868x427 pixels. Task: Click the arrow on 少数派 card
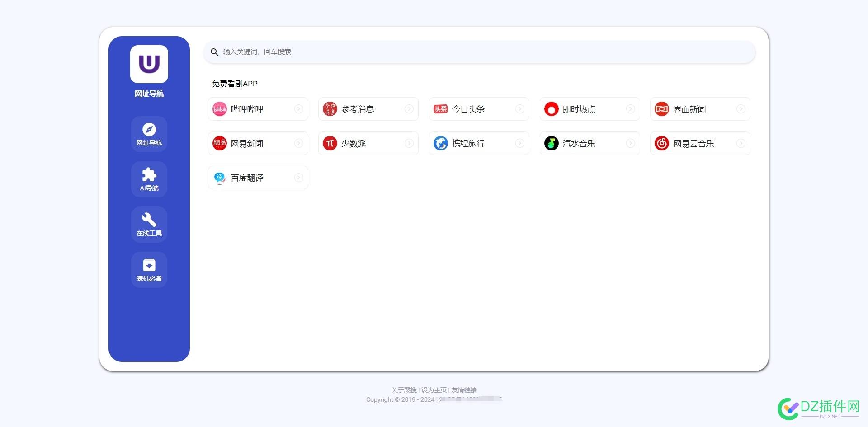click(x=409, y=143)
